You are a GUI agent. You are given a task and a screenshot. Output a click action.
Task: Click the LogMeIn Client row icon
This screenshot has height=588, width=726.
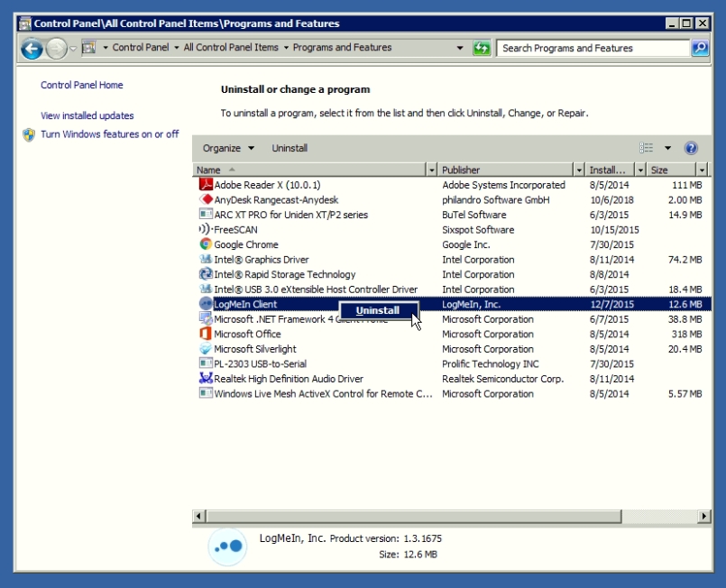click(206, 304)
